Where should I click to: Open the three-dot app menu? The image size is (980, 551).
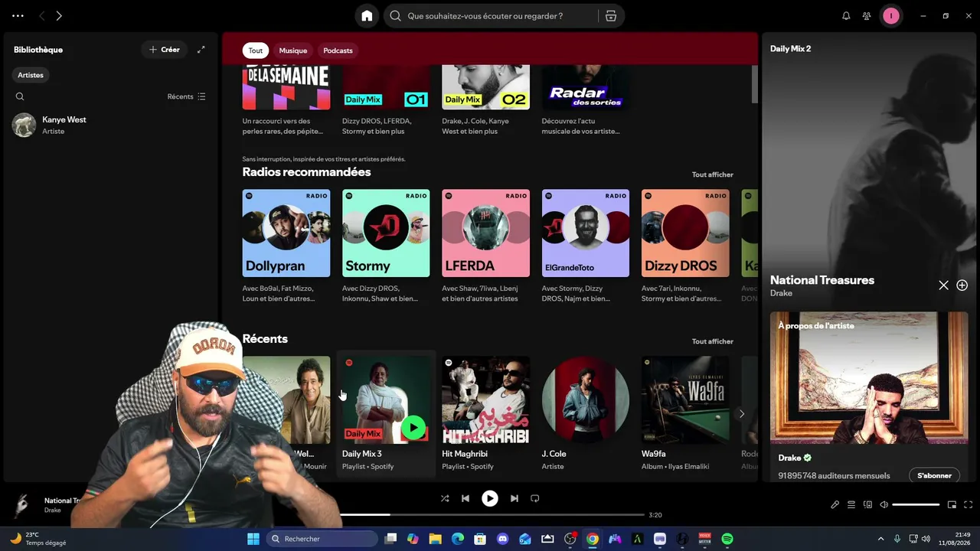(18, 16)
